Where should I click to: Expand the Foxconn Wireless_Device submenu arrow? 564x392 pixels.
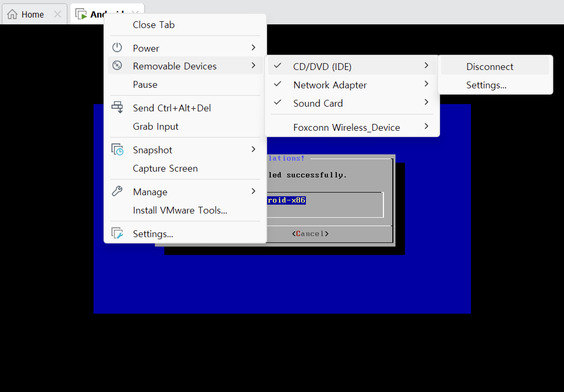coord(426,127)
